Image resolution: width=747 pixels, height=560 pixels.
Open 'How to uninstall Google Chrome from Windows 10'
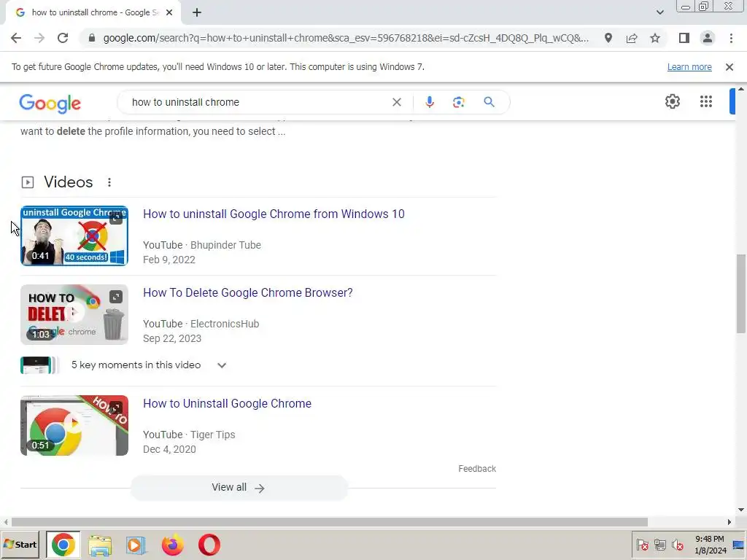[x=274, y=214]
